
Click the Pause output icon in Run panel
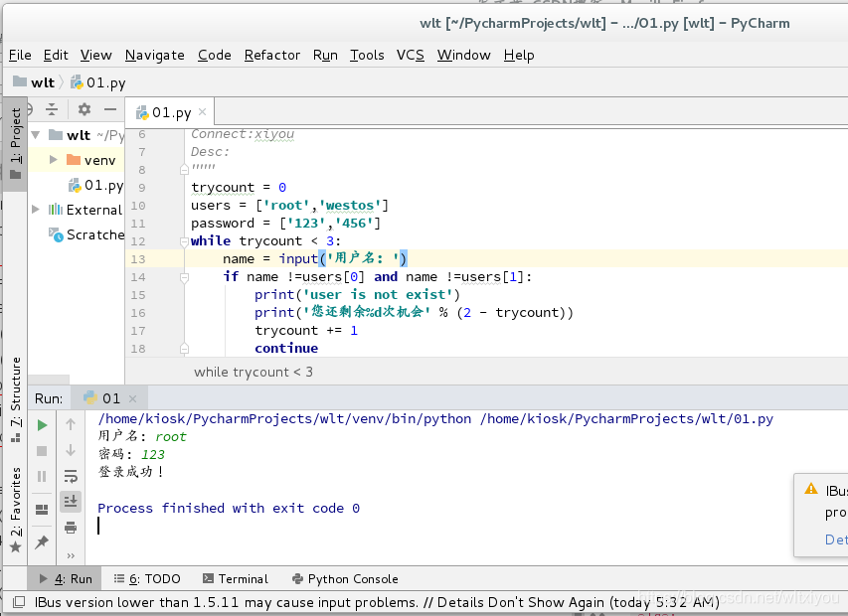pos(42,476)
